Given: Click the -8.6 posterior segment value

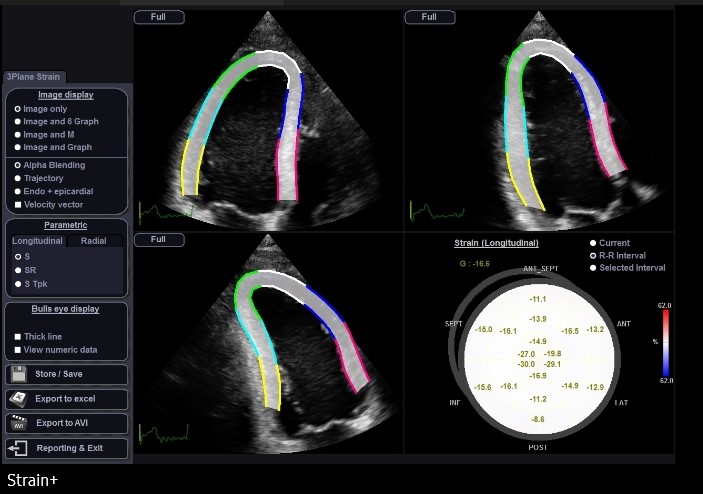Looking at the screenshot, I should pos(538,420).
